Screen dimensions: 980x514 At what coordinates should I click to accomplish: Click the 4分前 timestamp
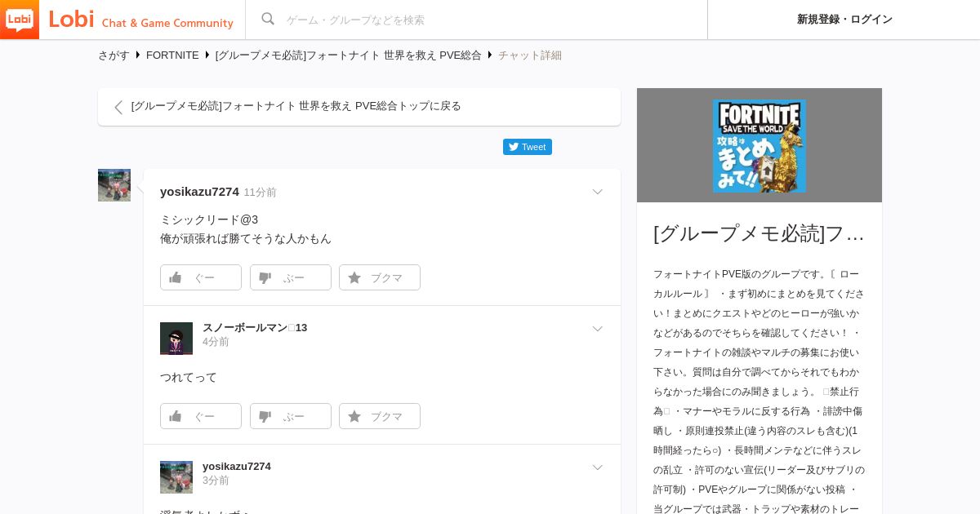[x=216, y=342]
